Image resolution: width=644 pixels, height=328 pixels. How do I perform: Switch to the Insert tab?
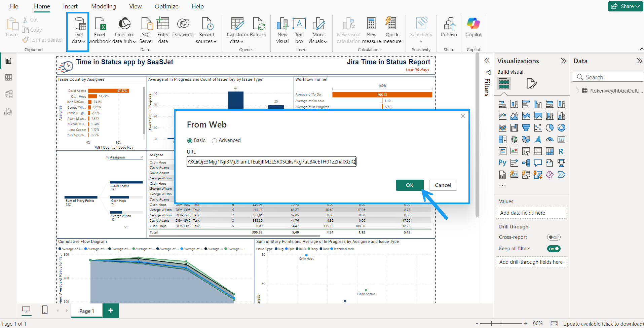click(70, 6)
